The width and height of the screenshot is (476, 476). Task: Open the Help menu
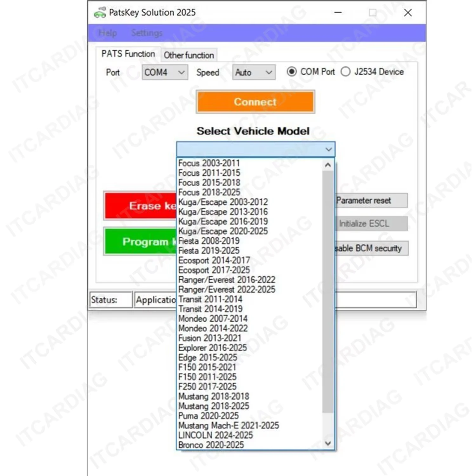coord(108,33)
